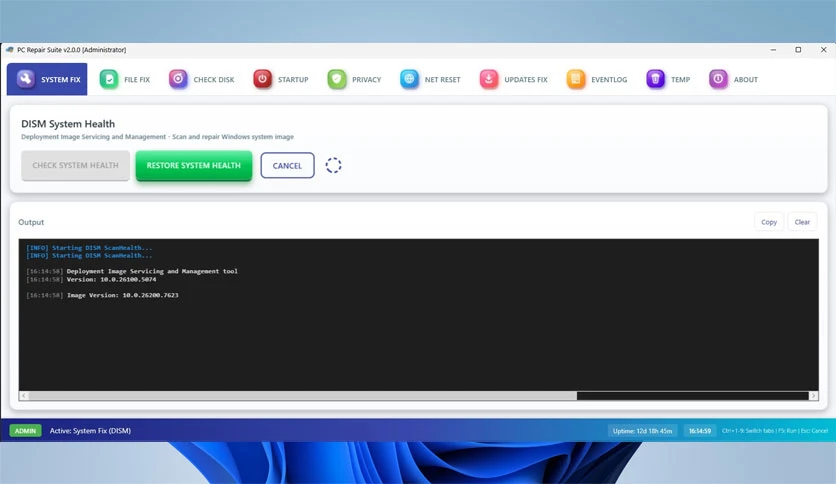Click the output horizontal scrollbar thumb
The height and width of the screenshot is (484, 836).
[x=303, y=396]
